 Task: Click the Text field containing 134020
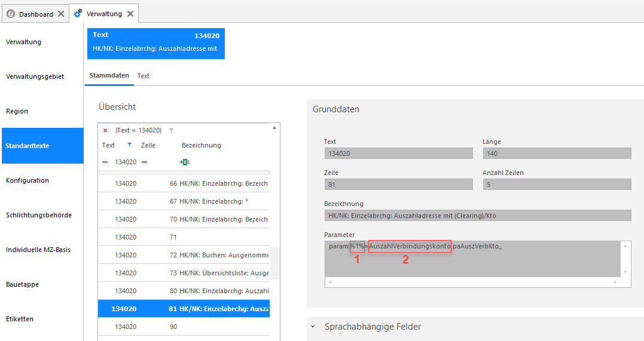398,153
